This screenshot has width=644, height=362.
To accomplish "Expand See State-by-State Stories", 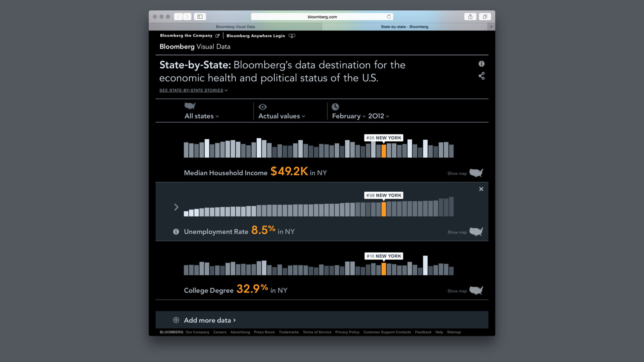I will pyautogui.click(x=193, y=90).
